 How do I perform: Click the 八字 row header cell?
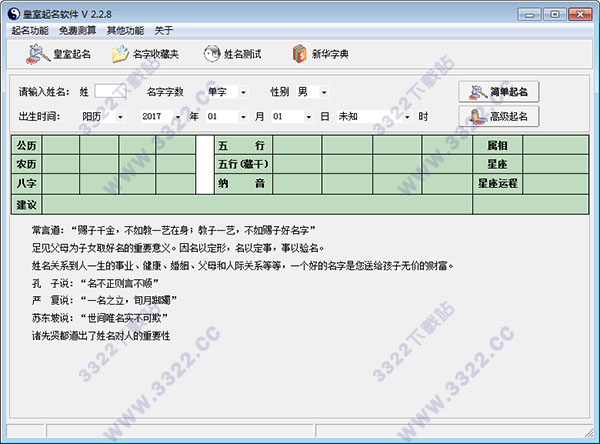point(27,183)
